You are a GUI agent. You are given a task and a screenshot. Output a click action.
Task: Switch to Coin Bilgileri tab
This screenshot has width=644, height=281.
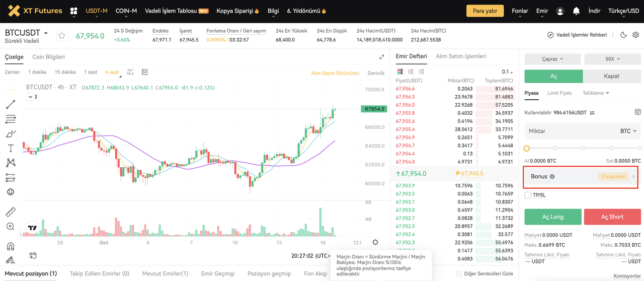tap(48, 57)
